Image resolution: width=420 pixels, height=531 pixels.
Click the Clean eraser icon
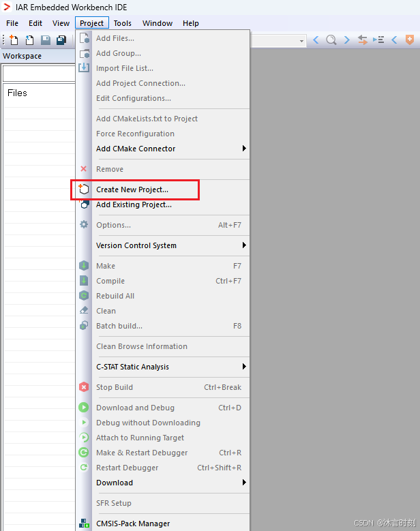(x=84, y=310)
